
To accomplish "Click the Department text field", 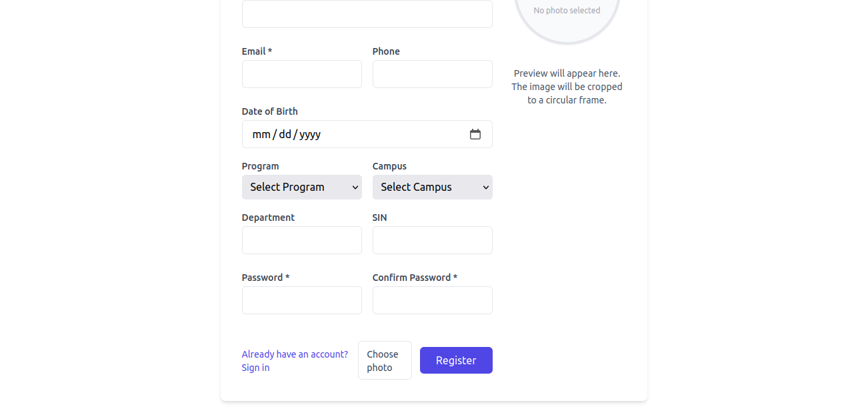I will pyautogui.click(x=301, y=240).
